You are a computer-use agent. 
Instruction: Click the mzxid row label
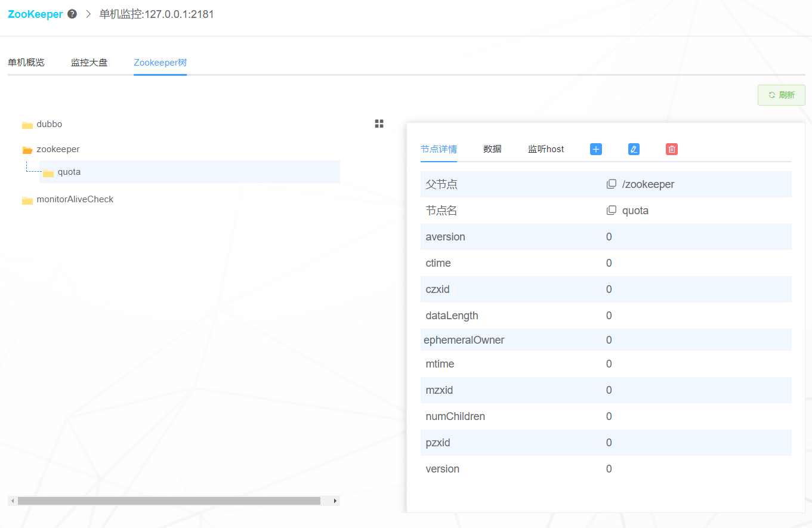[x=439, y=390]
